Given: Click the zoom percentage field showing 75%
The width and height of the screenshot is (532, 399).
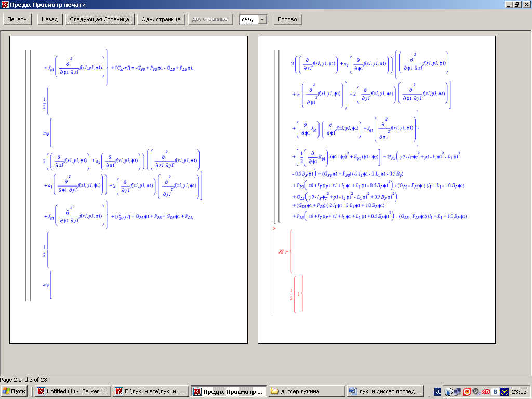Looking at the screenshot, I should tap(247, 20).
